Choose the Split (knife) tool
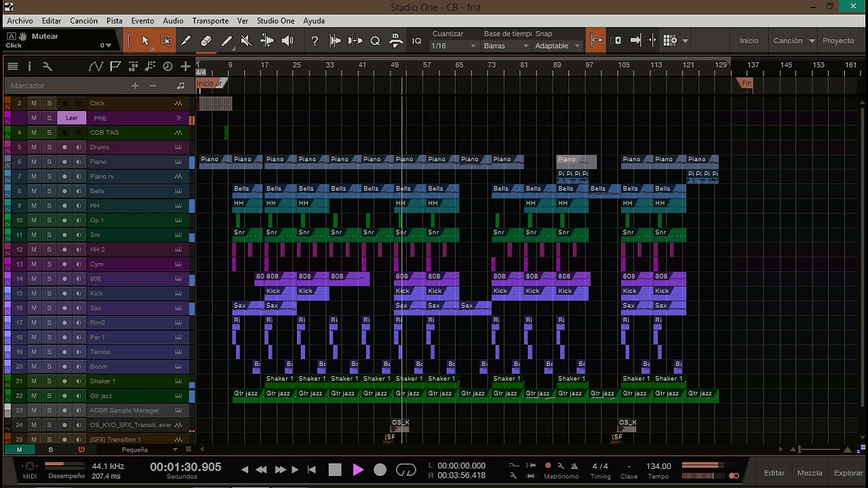The height and width of the screenshot is (488, 868). [x=186, y=41]
